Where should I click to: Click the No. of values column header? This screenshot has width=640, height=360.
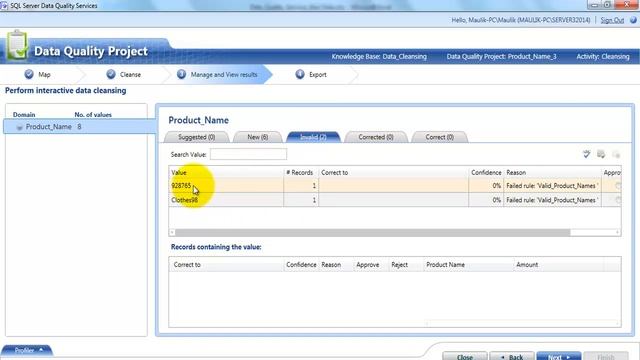93,115
